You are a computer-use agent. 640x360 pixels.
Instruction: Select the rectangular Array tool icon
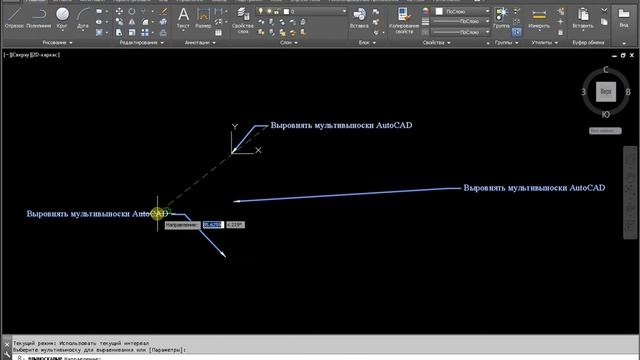point(145,32)
